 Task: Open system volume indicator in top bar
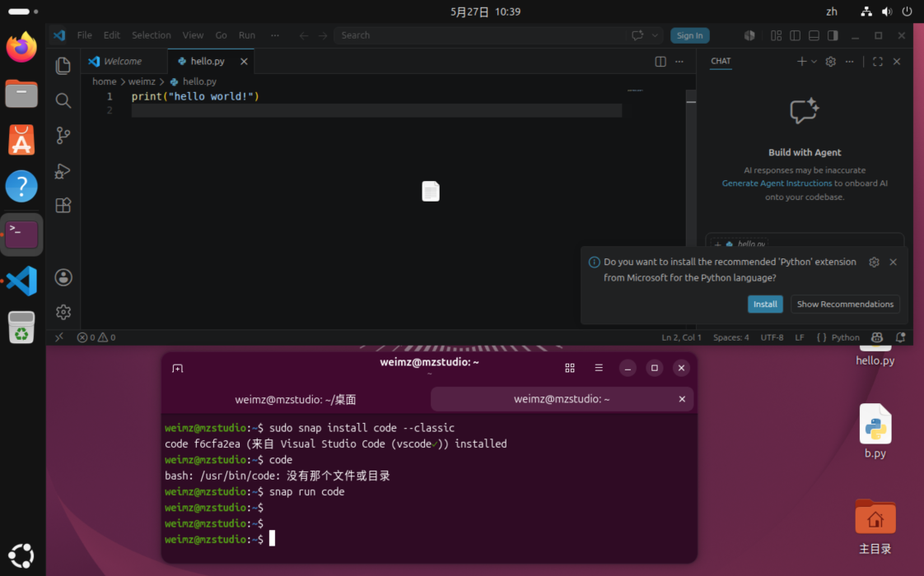point(887,12)
